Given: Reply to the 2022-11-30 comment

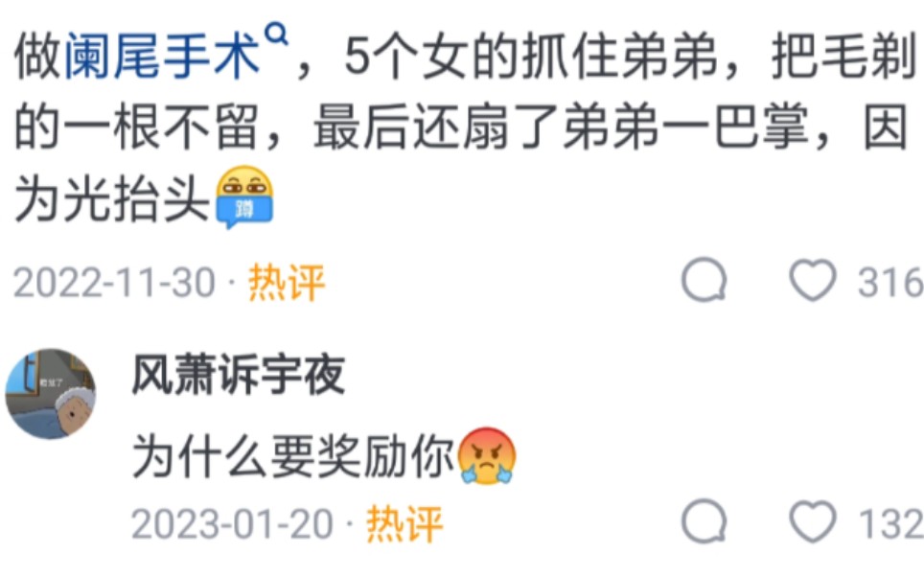Looking at the screenshot, I should [705, 280].
